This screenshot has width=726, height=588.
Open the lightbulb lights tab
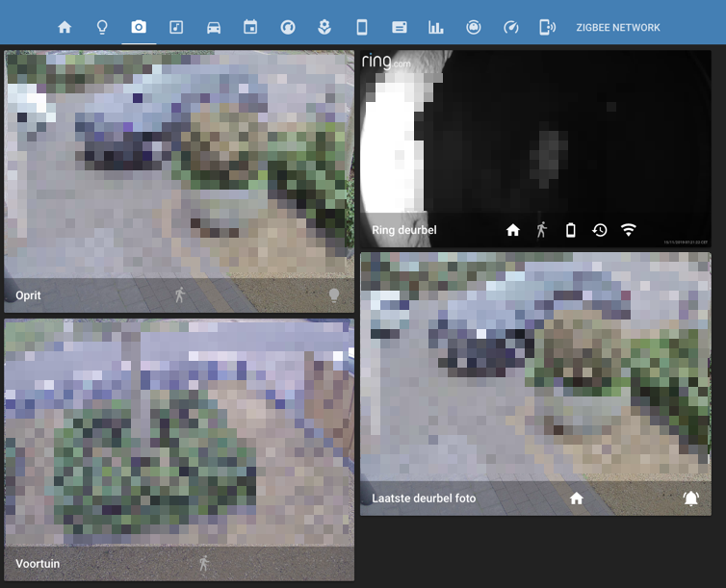coord(101,27)
